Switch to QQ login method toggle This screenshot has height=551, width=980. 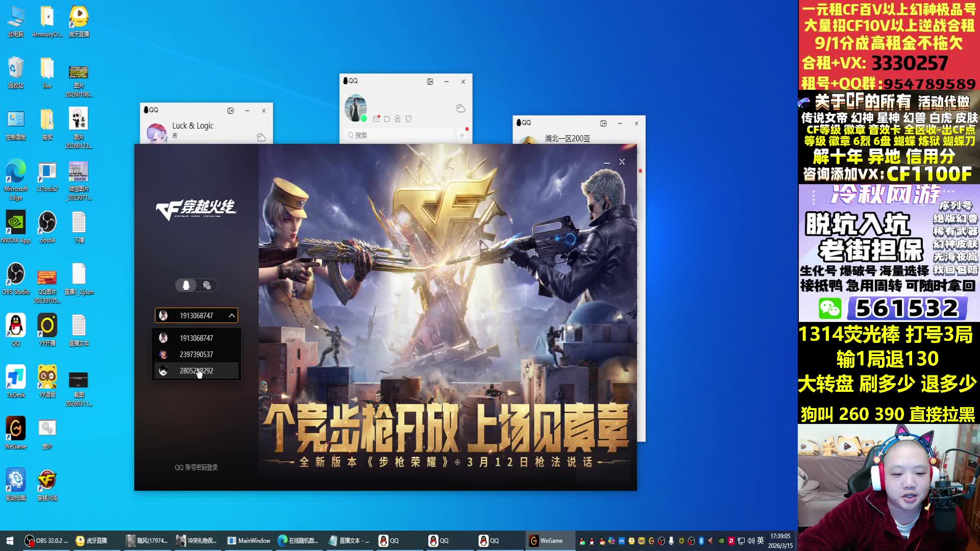click(x=186, y=285)
